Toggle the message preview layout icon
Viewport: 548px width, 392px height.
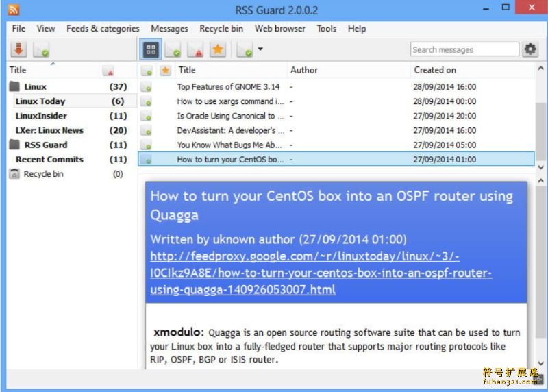[x=151, y=49]
